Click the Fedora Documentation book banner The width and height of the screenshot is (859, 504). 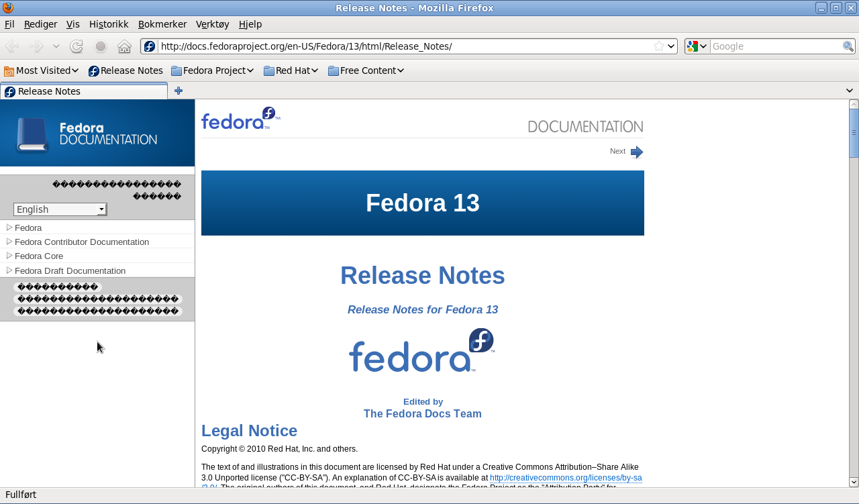97,133
